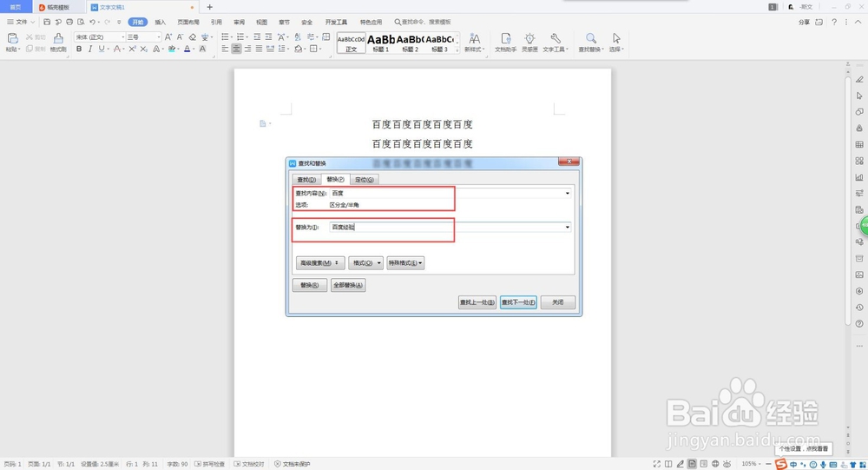
Task: Apply the Heading 1 (标题 1) style thumbnail
Action: (380, 43)
